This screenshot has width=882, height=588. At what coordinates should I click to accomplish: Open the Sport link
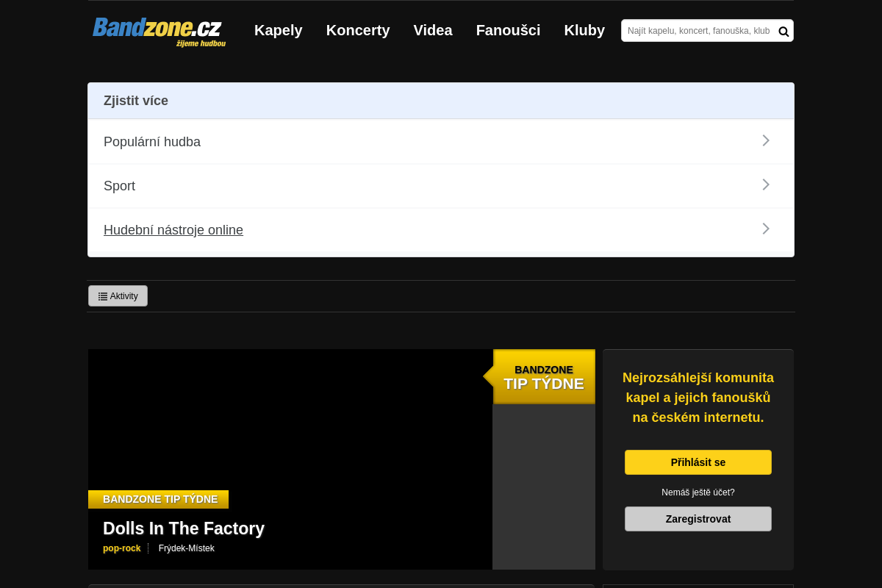[119, 186]
